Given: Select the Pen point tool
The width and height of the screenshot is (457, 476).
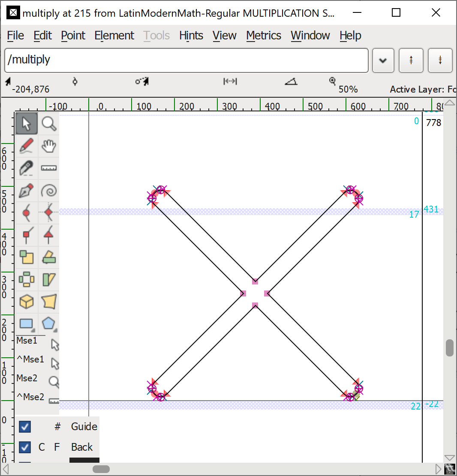Looking at the screenshot, I should click(x=27, y=190).
